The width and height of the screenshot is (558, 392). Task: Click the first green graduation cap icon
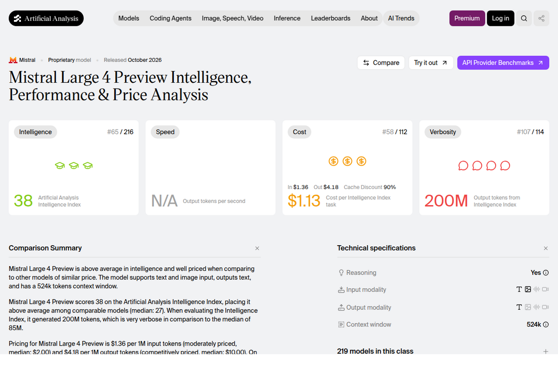tap(60, 165)
